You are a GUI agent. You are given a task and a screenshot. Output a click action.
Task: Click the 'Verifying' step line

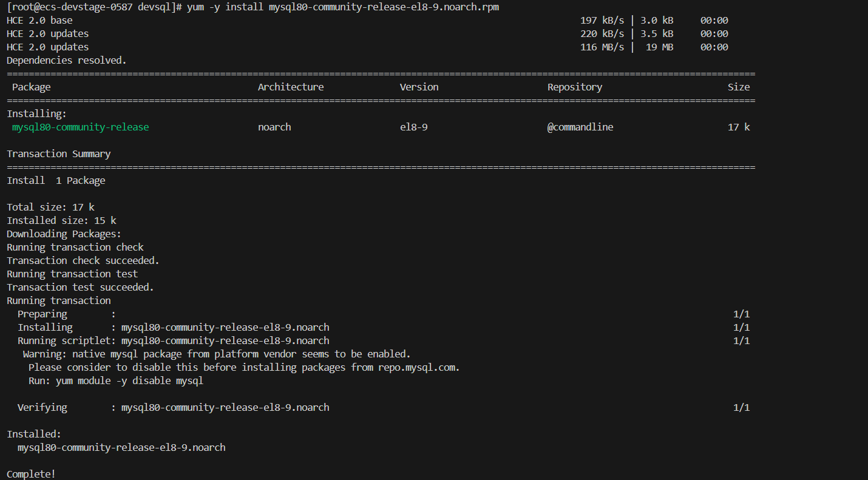tap(42, 407)
